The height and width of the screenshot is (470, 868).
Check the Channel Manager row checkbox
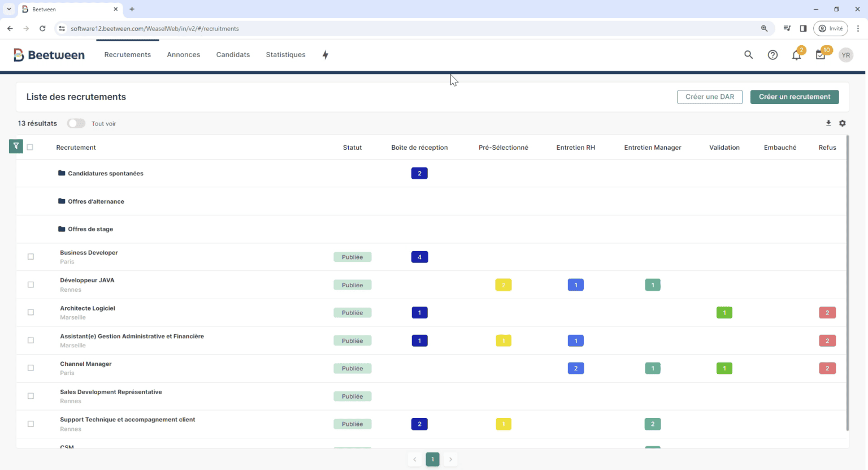[31, 368]
